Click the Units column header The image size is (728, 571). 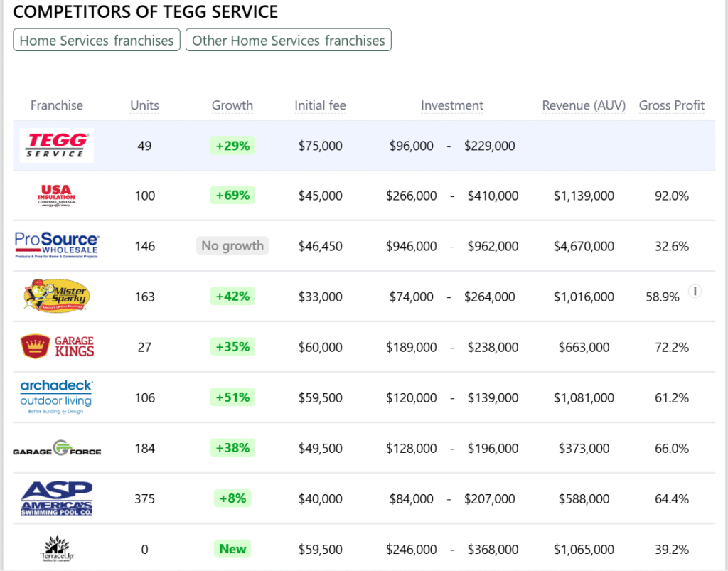coord(144,105)
